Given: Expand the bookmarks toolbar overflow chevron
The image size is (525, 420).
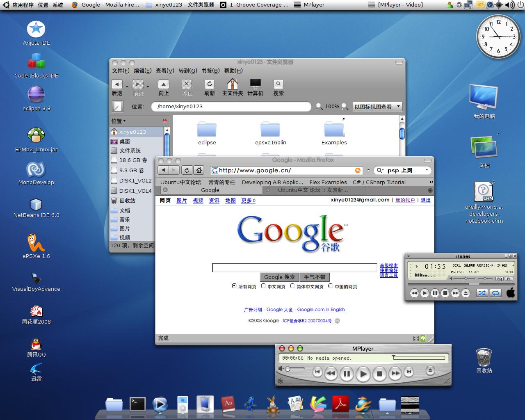Looking at the screenshot, I should tap(431, 182).
